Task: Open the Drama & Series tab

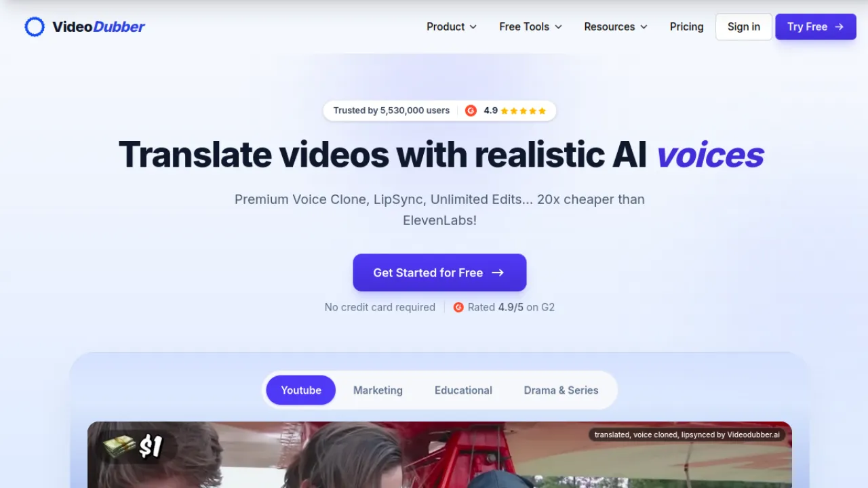Action: (561, 390)
